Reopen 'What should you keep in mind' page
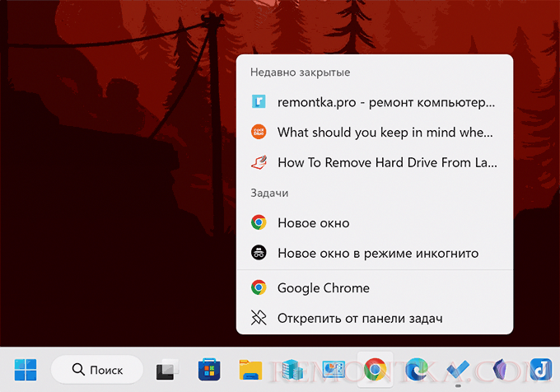 (x=375, y=133)
